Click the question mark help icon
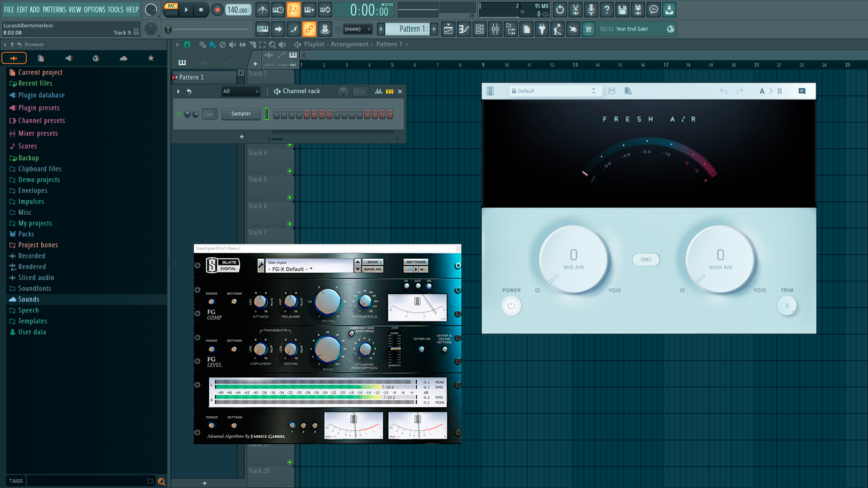This screenshot has height=488, width=868. (607, 10)
